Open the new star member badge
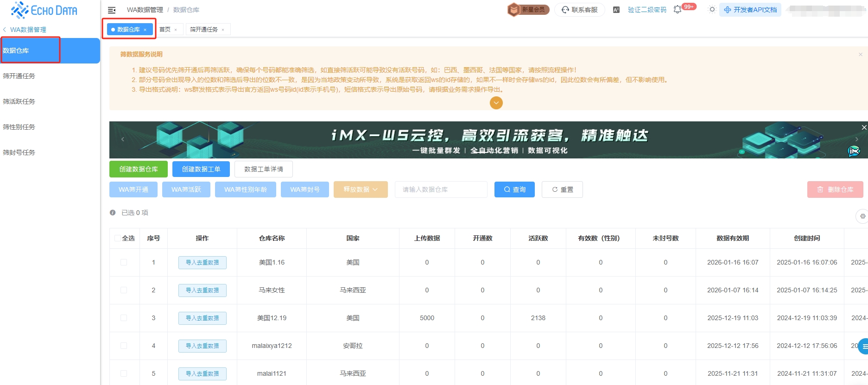The width and height of the screenshot is (868, 385). tap(528, 10)
